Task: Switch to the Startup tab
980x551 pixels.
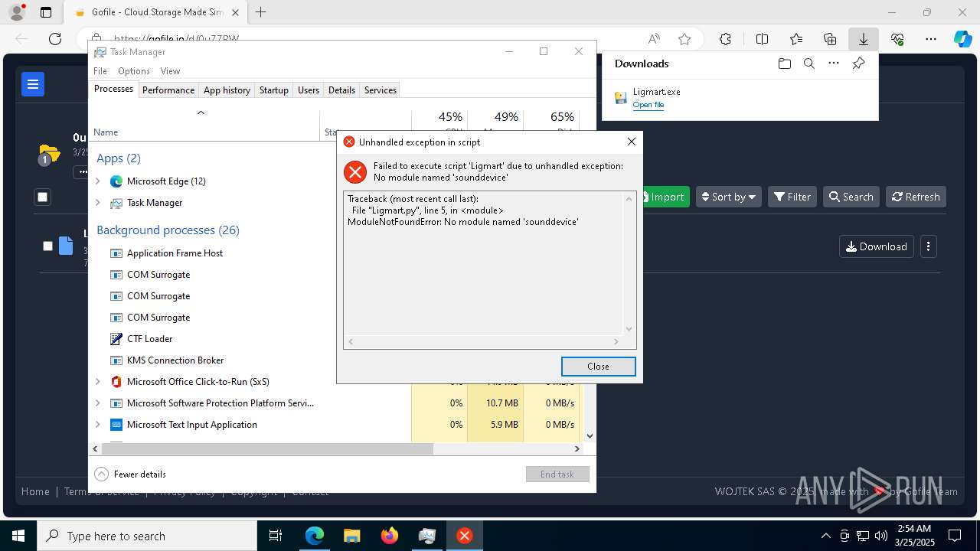Action: [x=273, y=90]
